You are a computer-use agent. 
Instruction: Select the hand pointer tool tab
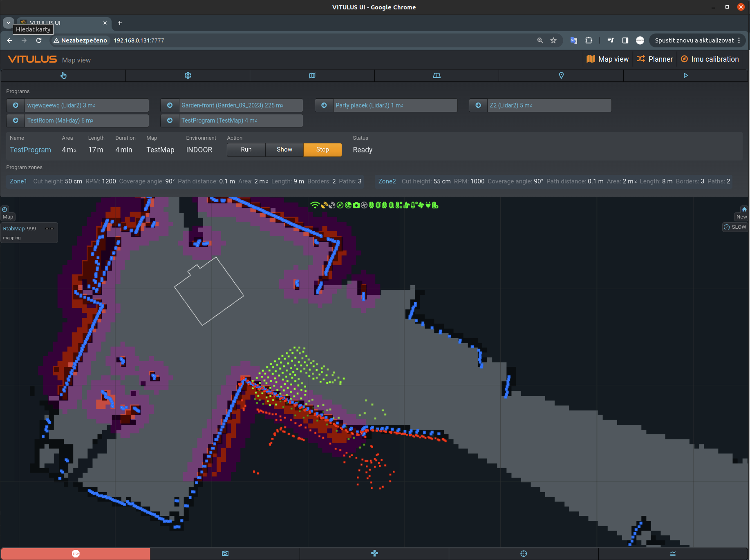pos(63,76)
